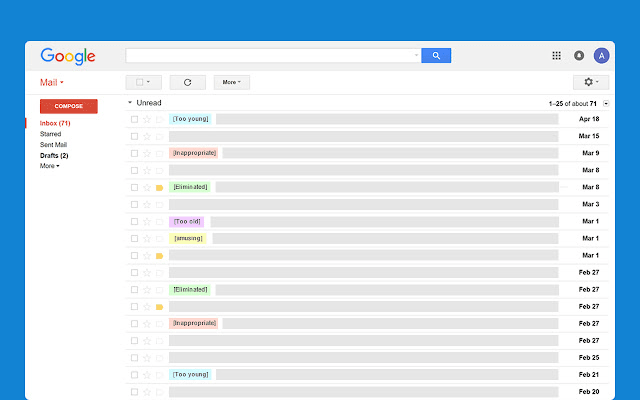Click the blue search button
The image size is (640, 400).
[x=436, y=56]
